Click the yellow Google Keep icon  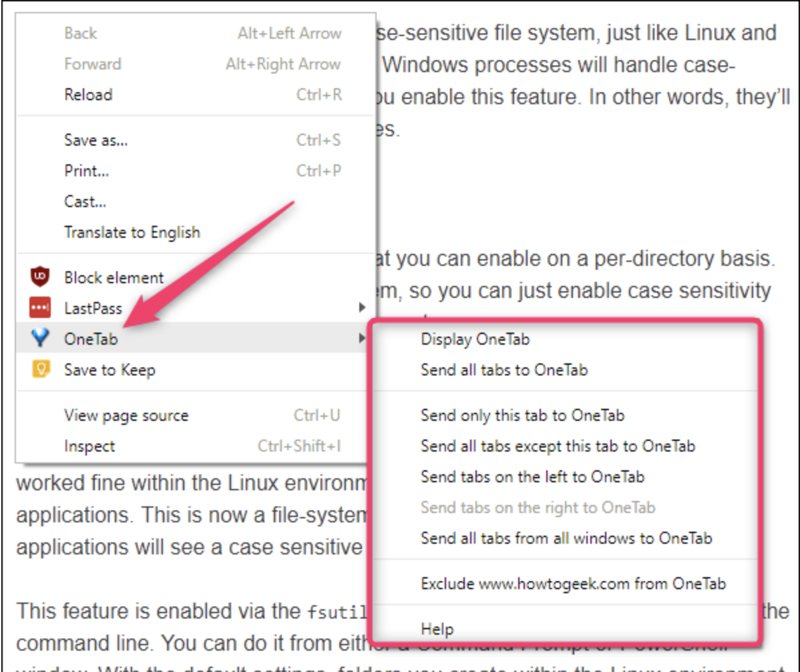[x=41, y=369]
